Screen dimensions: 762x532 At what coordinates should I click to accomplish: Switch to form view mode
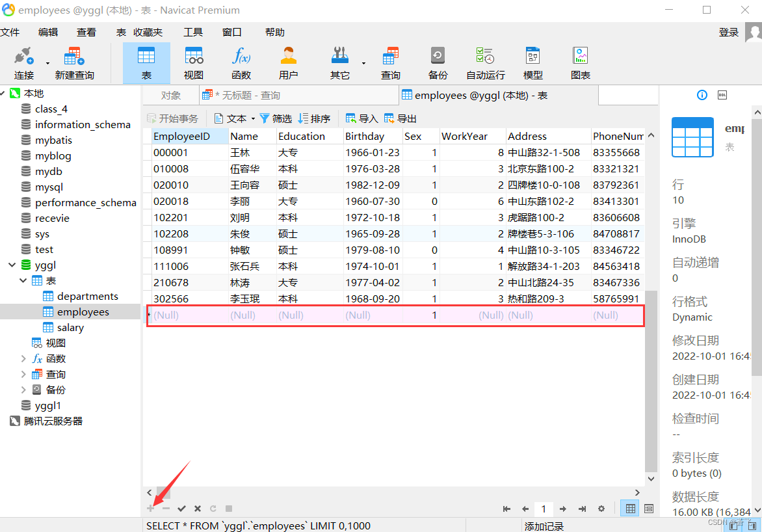[x=648, y=509]
